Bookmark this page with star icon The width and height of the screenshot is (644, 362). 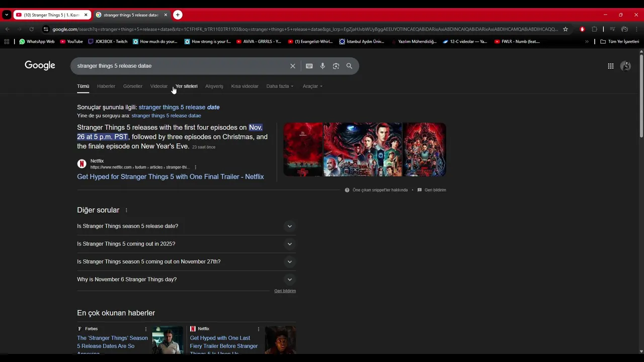566,29
